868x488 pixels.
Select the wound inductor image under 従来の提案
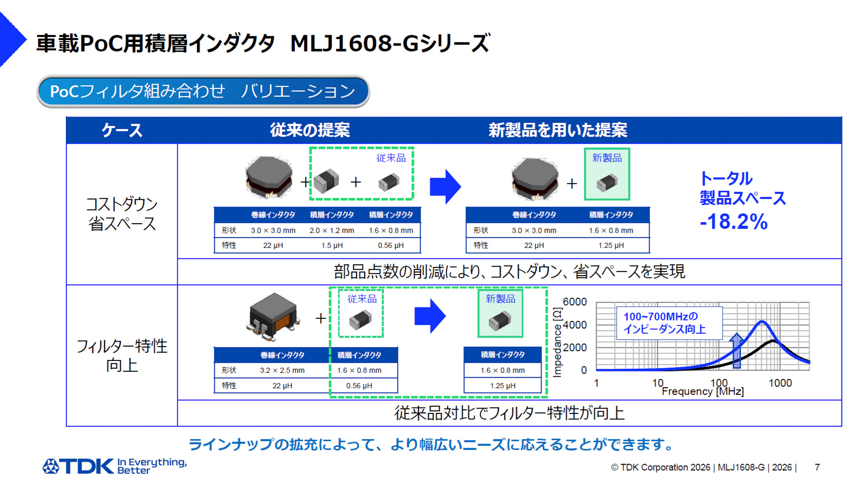[269, 178]
